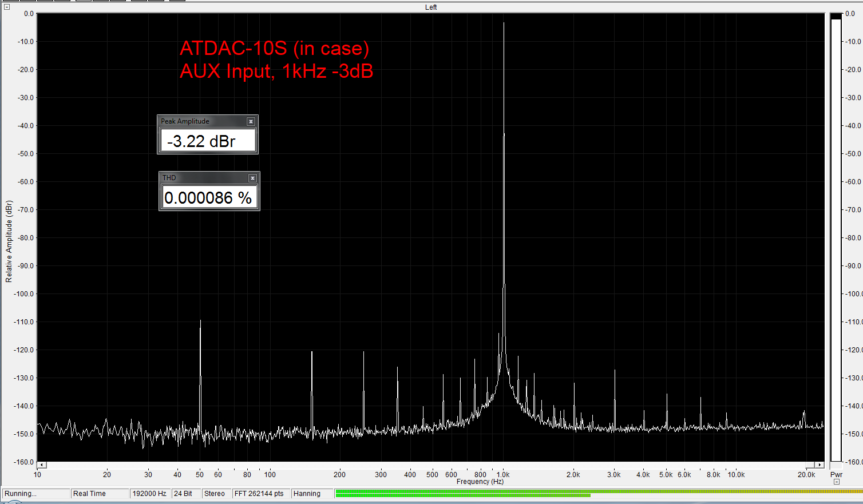Click the Stereo status field
863x504 pixels.
216,494
